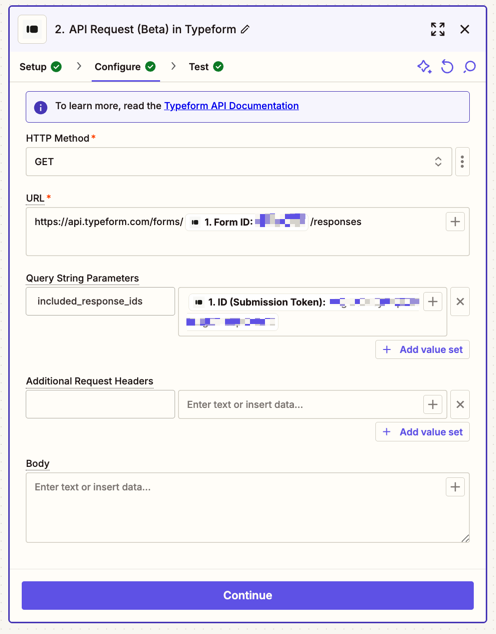Add value set under Additional Request Headers
The image size is (496, 634).
pos(422,432)
